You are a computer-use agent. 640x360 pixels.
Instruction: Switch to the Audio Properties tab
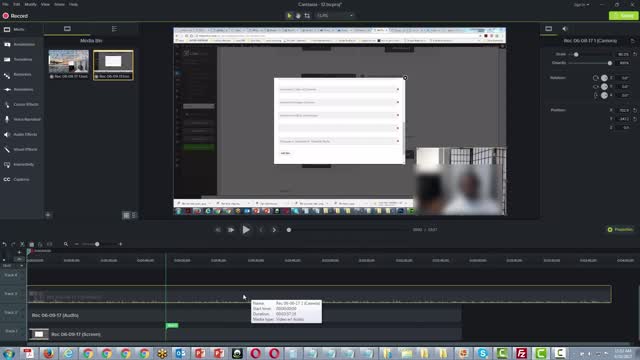point(565,29)
